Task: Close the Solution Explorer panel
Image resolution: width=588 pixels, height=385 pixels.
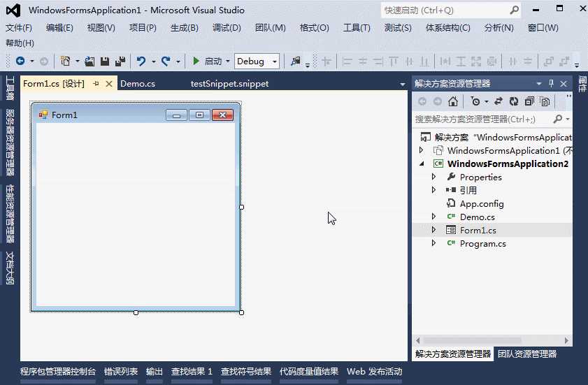Action: [x=564, y=84]
